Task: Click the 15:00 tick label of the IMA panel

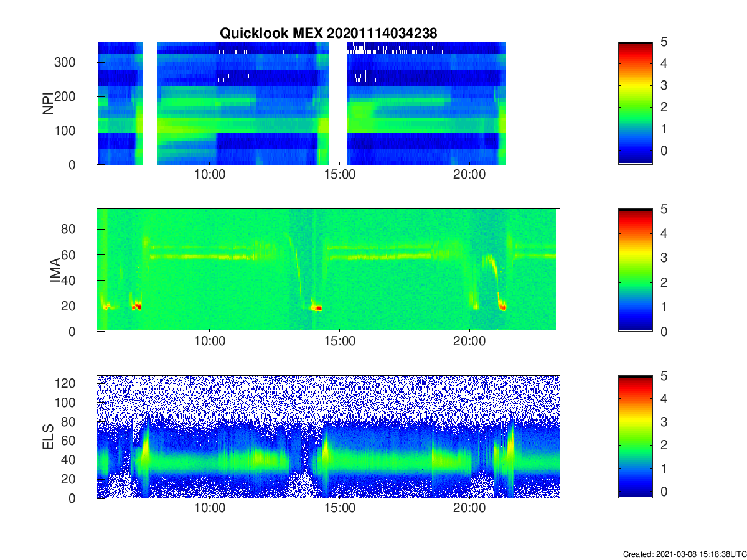Action: point(340,342)
